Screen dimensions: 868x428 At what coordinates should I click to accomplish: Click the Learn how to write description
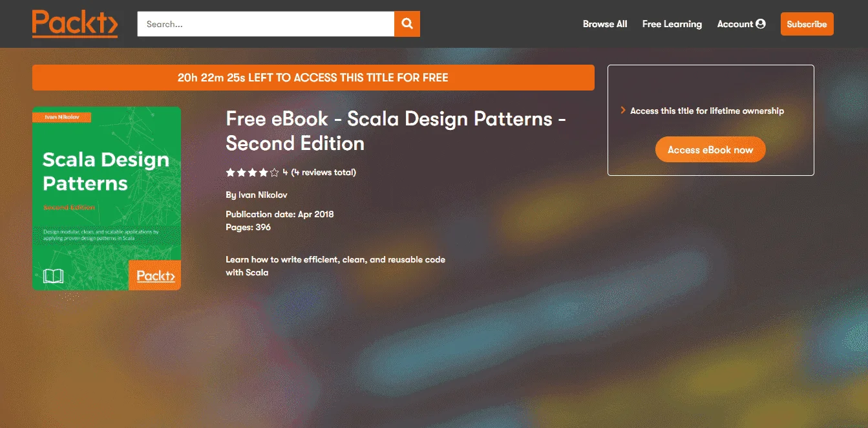click(335, 266)
